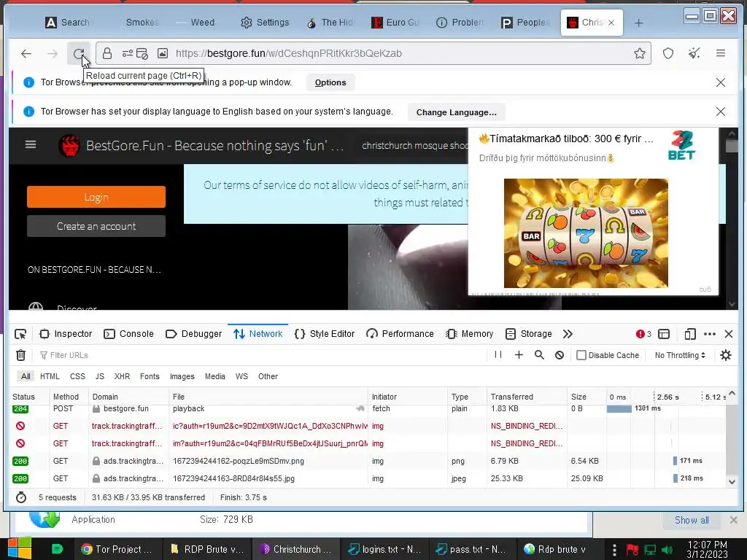Filter requests by XHR type
Screen dimensions: 747x560
click(x=122, y=376)
